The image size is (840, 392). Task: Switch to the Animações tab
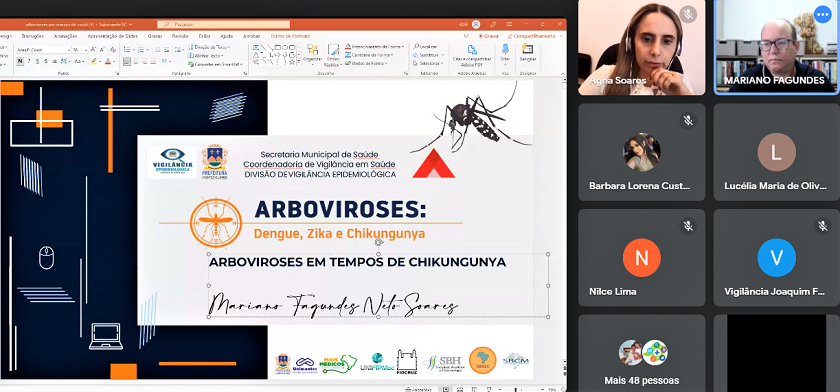pyautogui.click(x=66, y=36)
